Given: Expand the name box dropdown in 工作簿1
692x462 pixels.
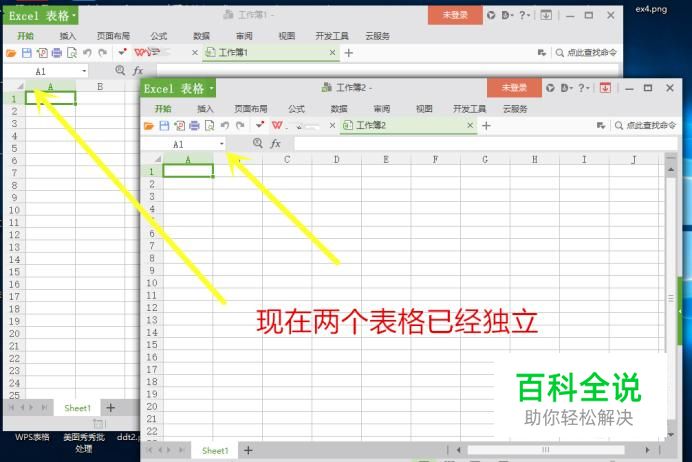Looking at the screenshot, I should 84,71.
